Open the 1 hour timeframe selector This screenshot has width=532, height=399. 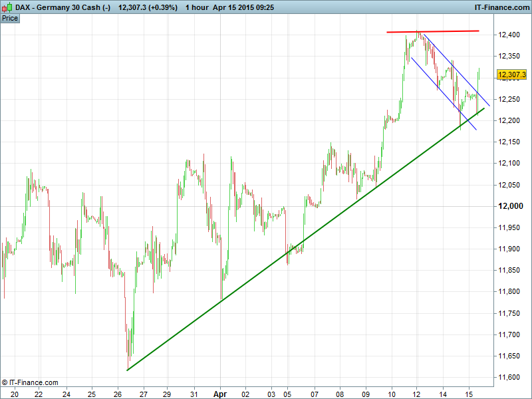[196, 7]
